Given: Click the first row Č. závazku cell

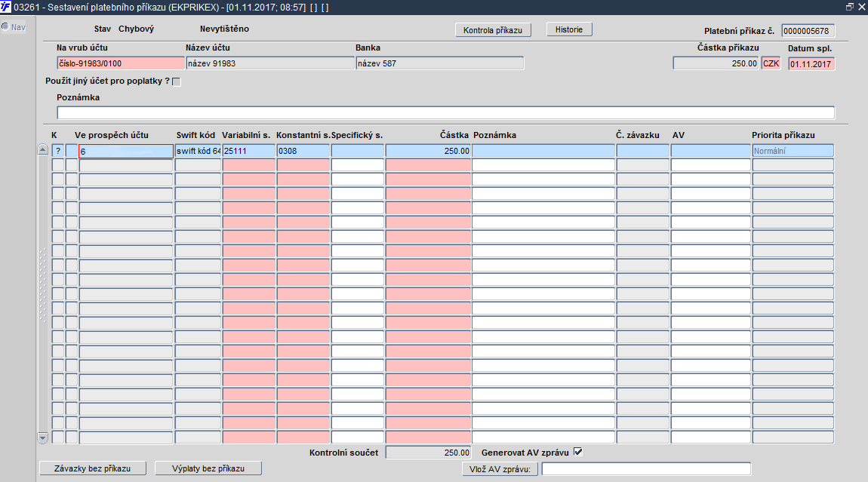Looking at the screenshot, I should (642, 151).
